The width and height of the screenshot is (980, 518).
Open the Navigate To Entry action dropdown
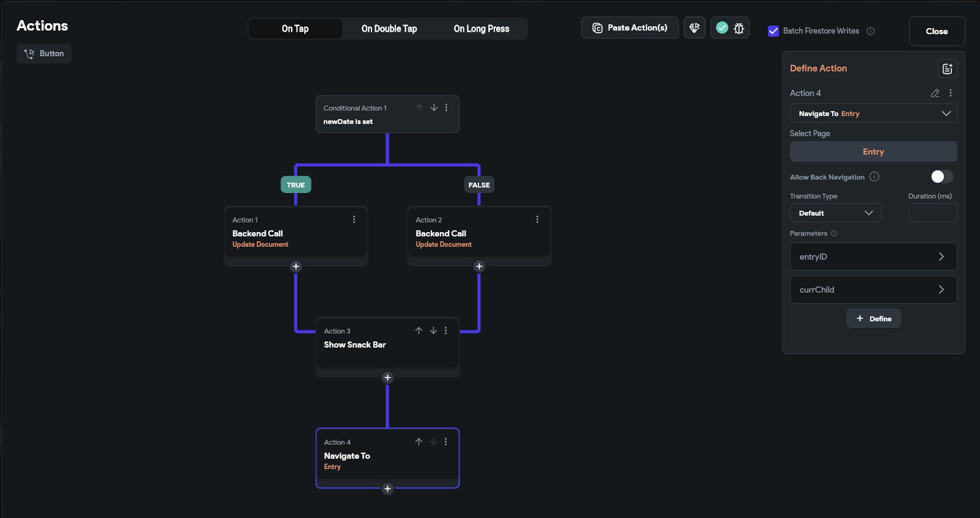pyautogui.click(x=873, y=114)
